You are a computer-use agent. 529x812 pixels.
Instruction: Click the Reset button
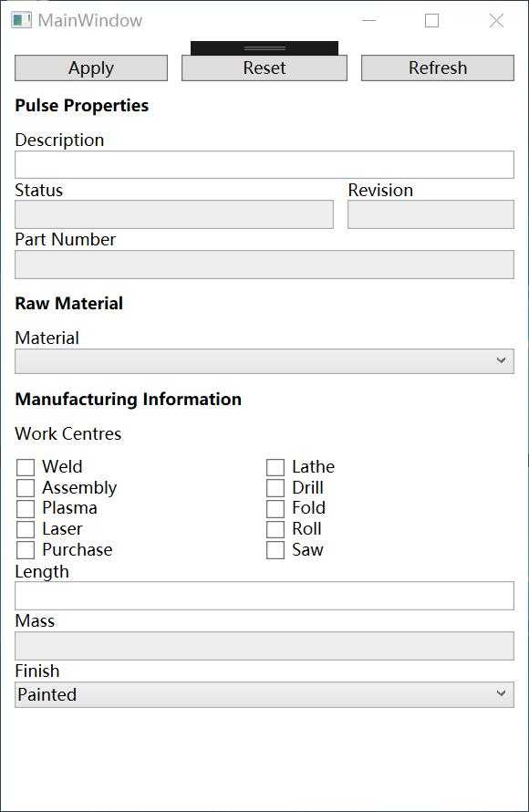click(264, 68)
